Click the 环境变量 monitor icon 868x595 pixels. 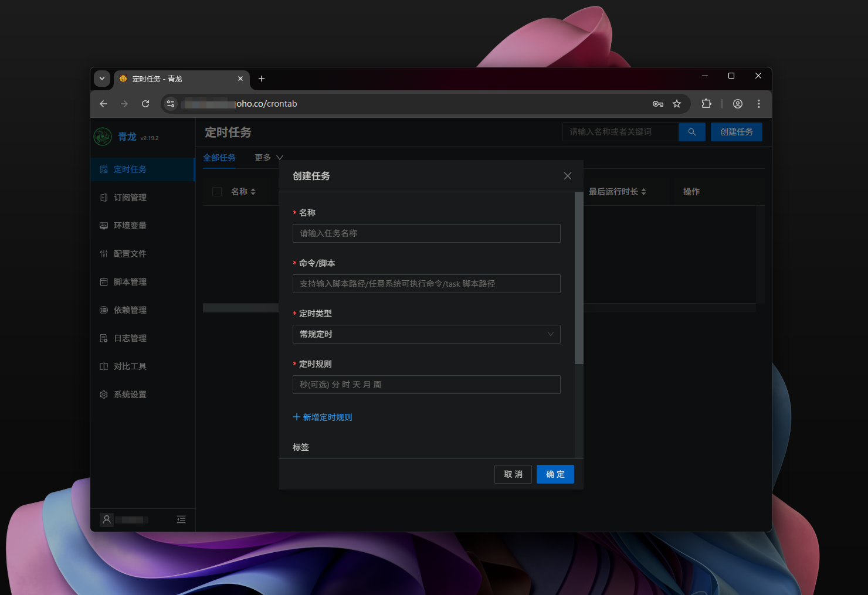[104, 226]
